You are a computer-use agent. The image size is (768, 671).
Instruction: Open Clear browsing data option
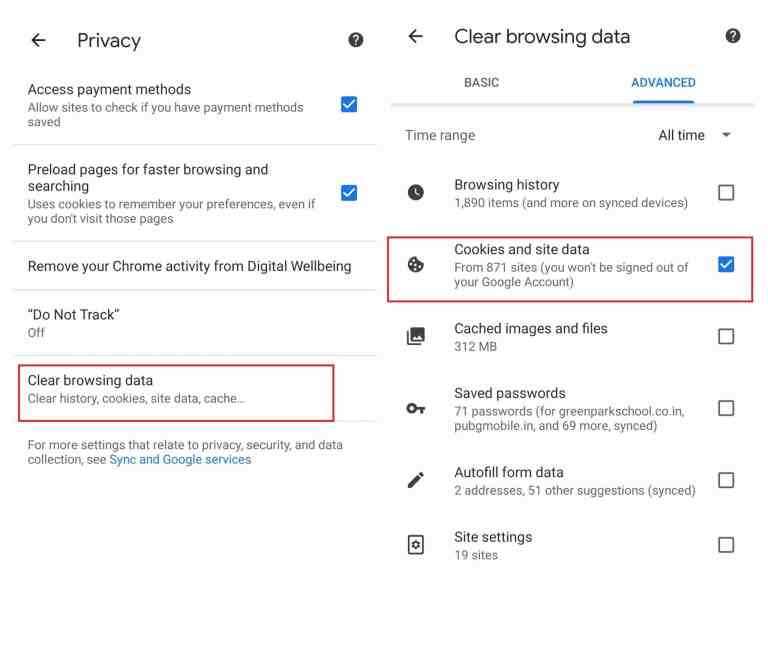click(176, 393)
